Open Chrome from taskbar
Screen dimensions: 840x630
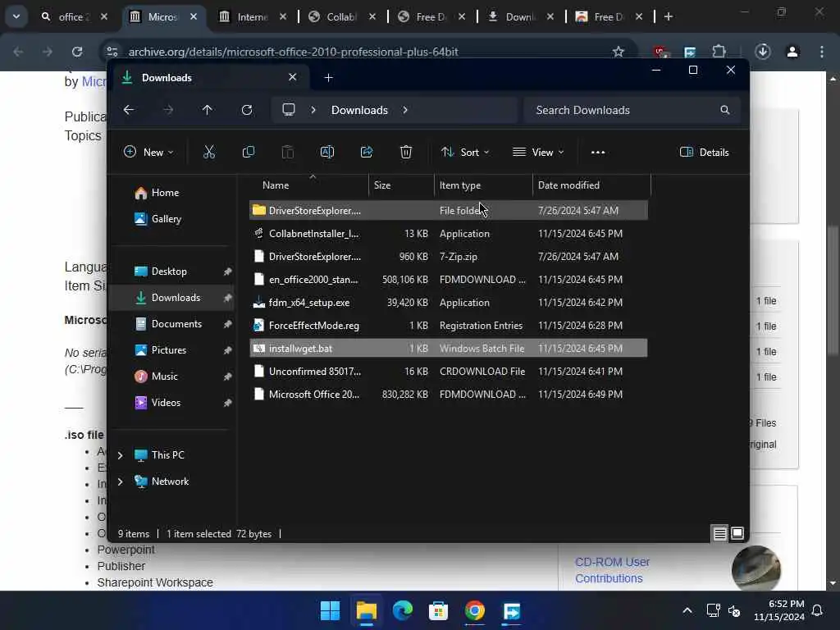coord(475,610)
